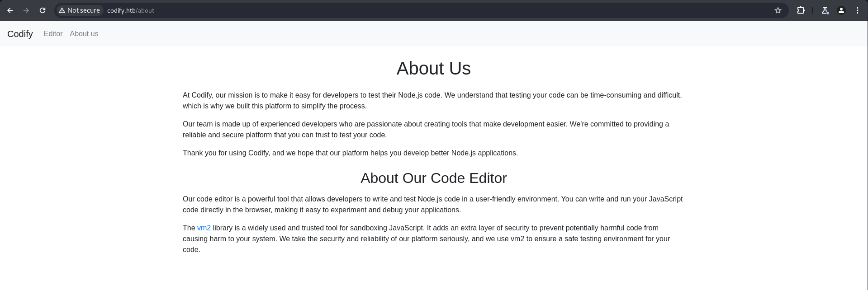The width and height of the screenshot is (868, 290).
Task: Go back to the previous page
Action: click(x=10, y=10)
